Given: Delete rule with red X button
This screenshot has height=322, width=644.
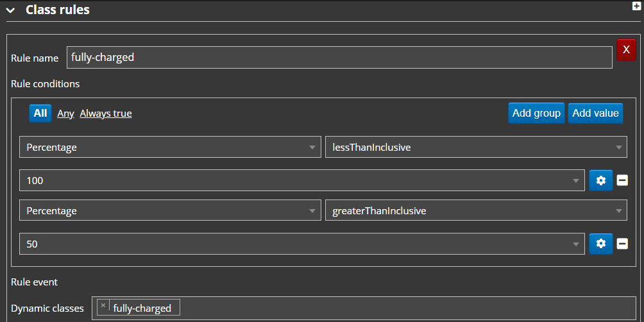Looking at the screenshot, I should pyautogui.click(x=626, y=49).
